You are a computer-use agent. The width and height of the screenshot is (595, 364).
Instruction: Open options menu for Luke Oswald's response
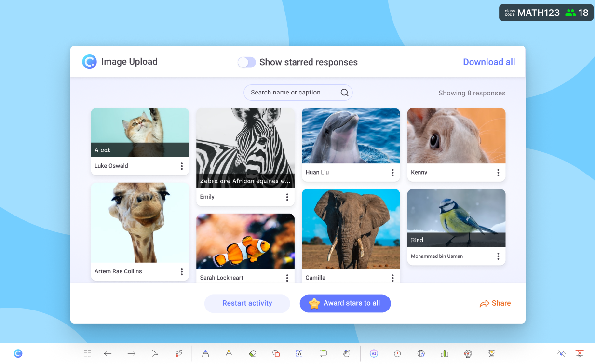tap(182, 166)
